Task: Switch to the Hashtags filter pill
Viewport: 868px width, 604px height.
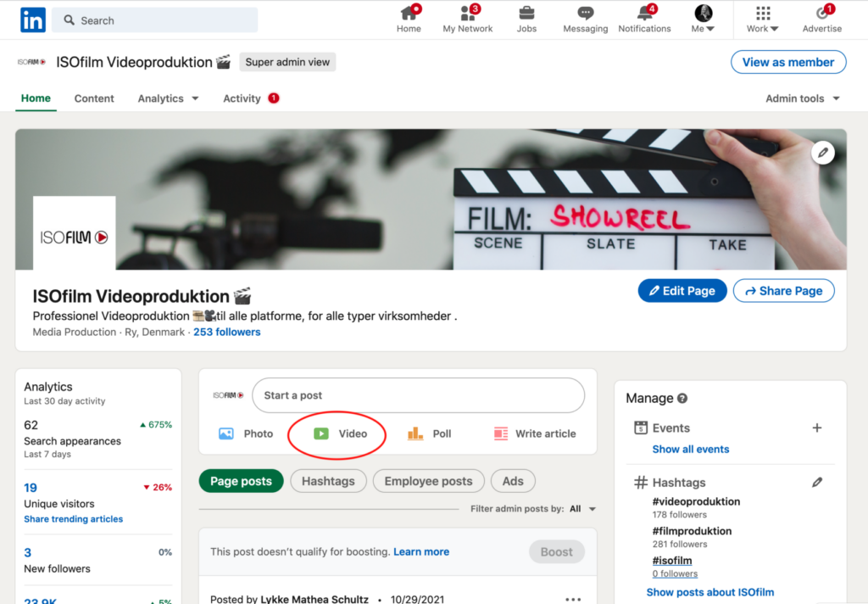Action: point(328,481)
